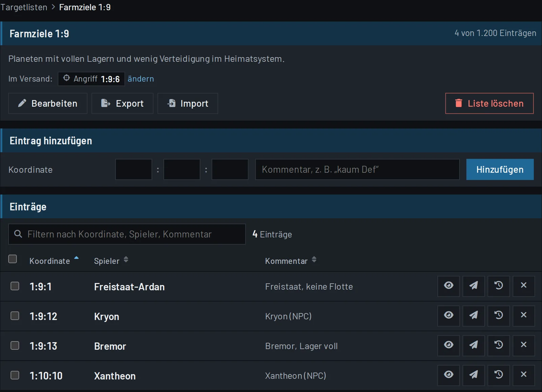The height and width of the screenshot is (392, 542).
Task: Send fleet to Kryon at 1:9:12
Action: 474,316
